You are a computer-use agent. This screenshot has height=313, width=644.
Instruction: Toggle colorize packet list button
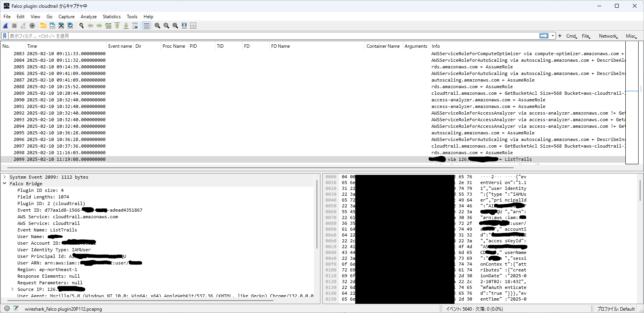[146, 26]
